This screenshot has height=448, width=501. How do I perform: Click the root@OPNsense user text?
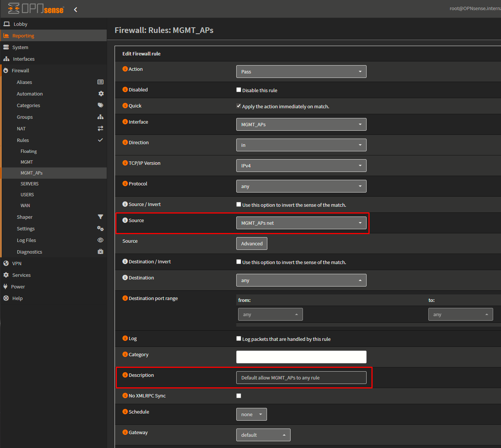[475, 8]
